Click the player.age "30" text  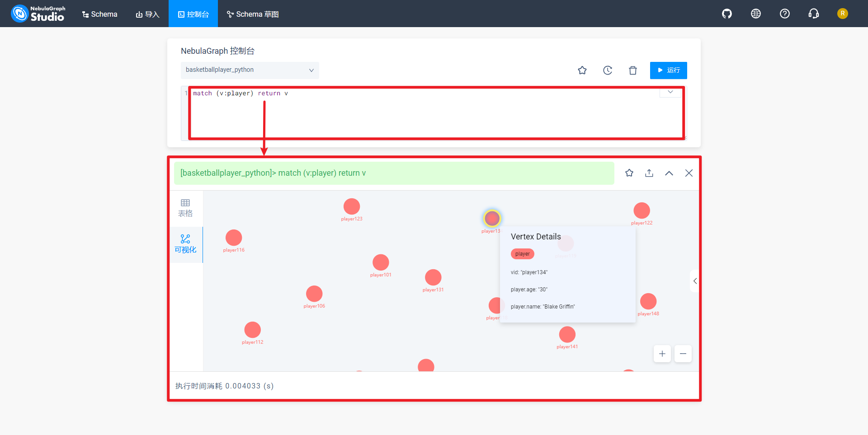pyautogui.click(x=529, y=290)
